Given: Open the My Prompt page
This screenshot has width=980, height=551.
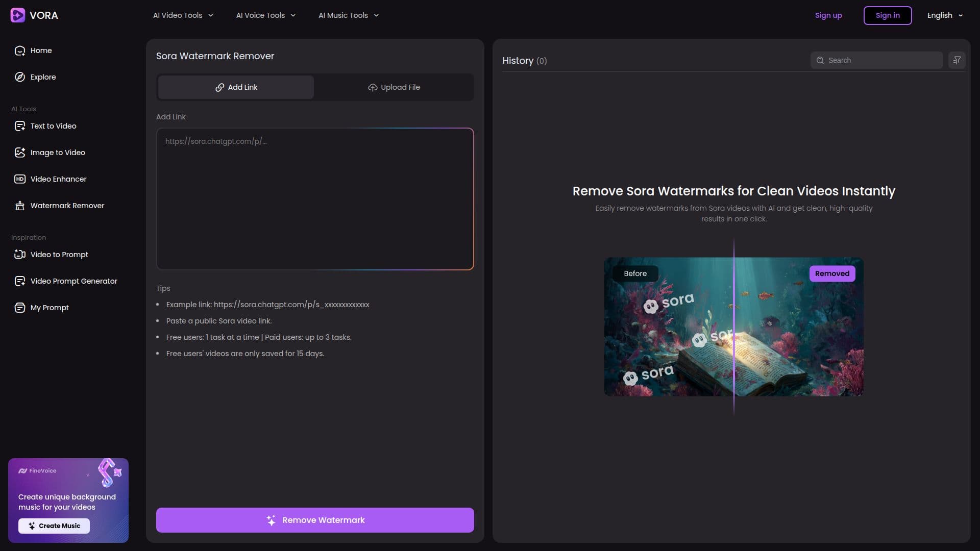Looking at the screenshot, I should point(42,308).
